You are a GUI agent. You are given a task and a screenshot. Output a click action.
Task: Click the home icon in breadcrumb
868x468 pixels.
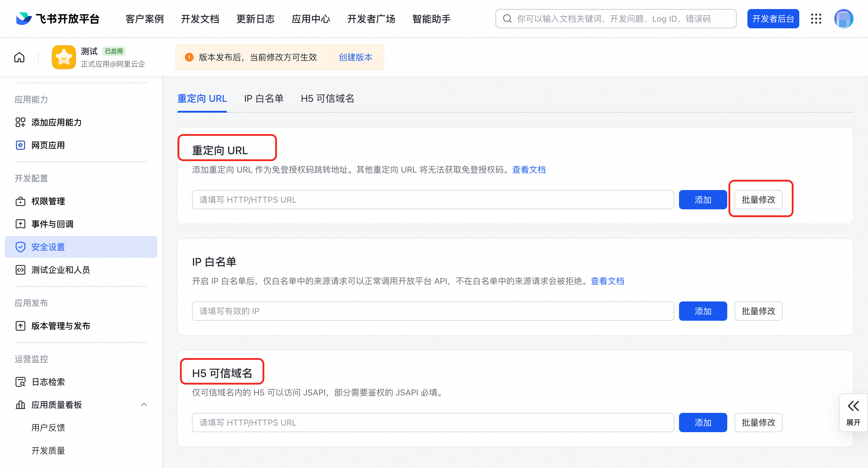(19, 57)
